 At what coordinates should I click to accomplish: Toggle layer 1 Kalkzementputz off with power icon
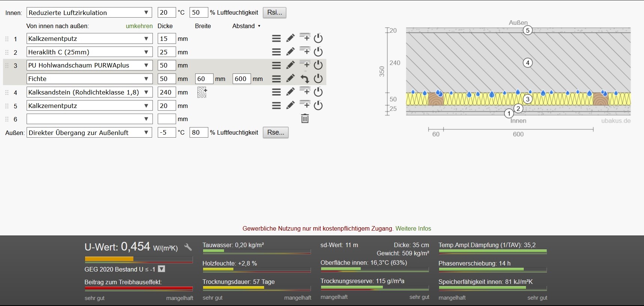click(318, 38)
